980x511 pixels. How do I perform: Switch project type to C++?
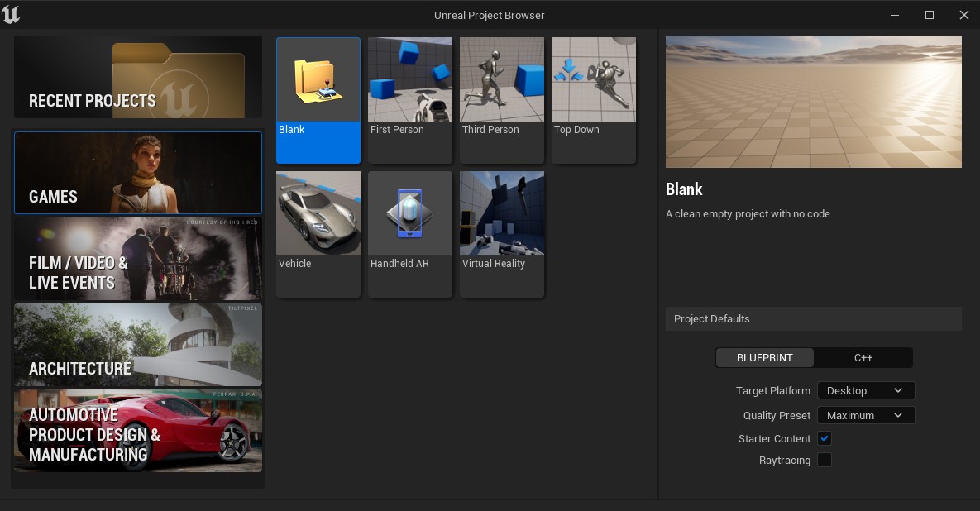click(863, 358)
